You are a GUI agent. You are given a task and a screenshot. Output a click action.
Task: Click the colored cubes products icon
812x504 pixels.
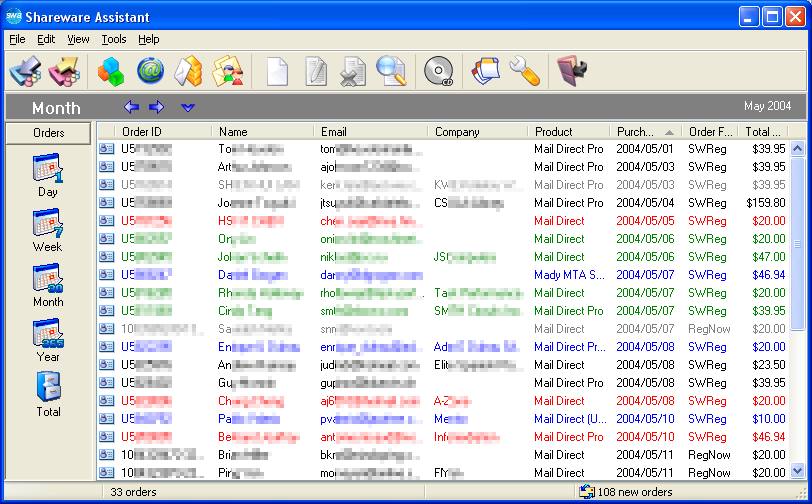coord(111,71)
